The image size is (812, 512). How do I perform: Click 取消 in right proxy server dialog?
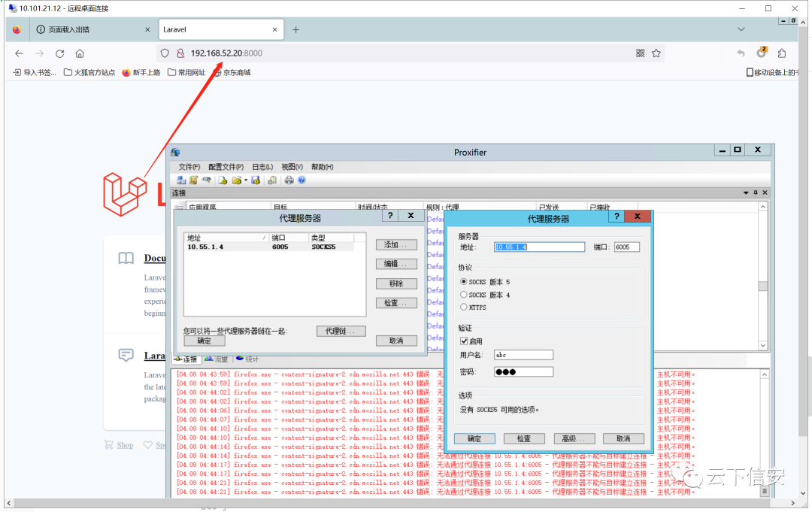[x=623, y=438]
